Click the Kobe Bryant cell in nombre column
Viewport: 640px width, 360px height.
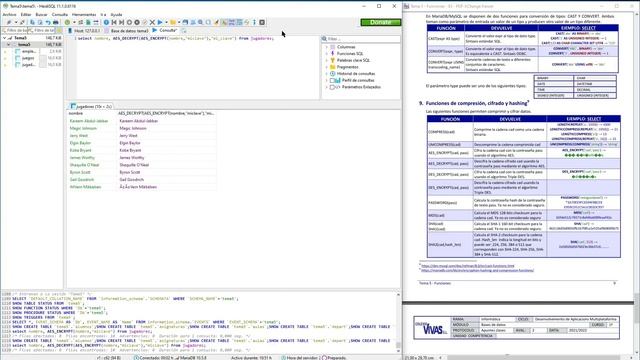[x=92, y=150]
